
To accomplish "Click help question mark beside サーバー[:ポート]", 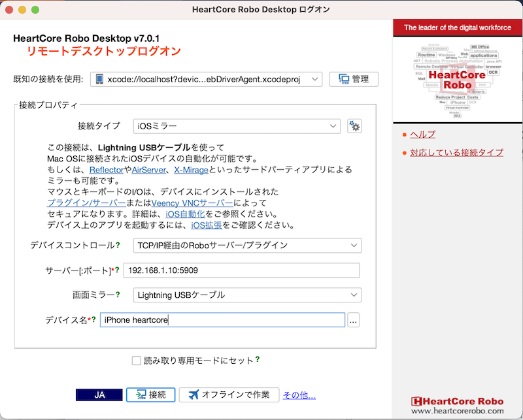I will [x=118, y=270].
